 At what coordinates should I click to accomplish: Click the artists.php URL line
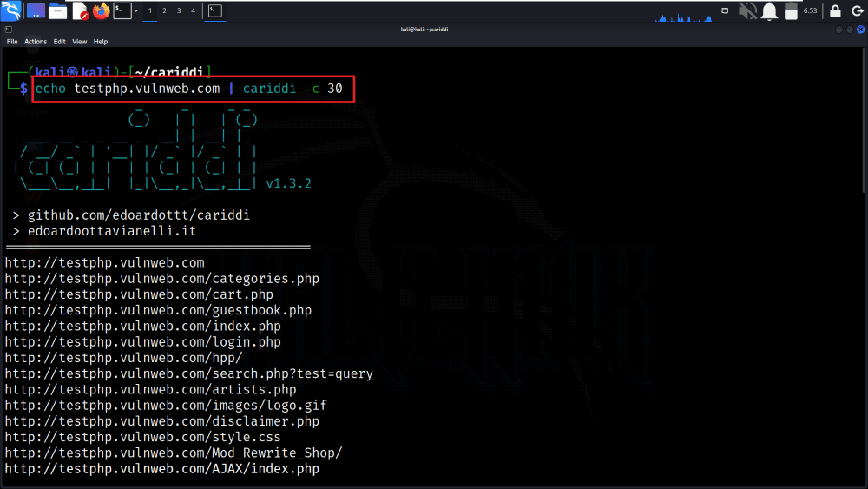point(150,389)
